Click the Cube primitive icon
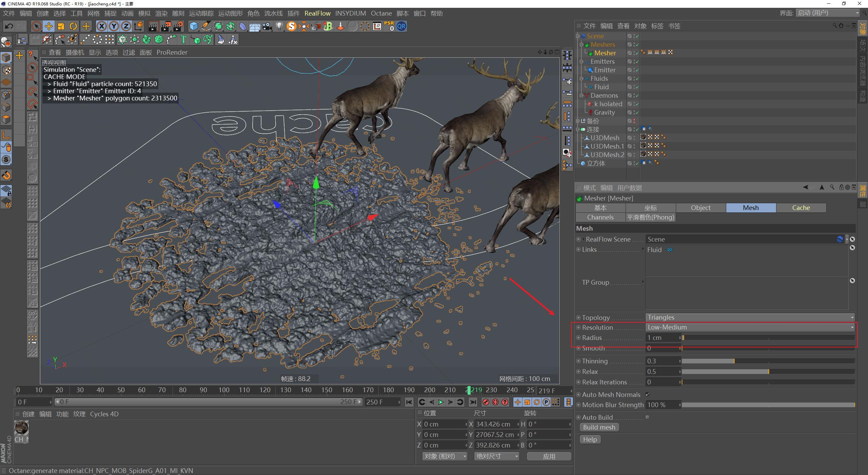Screen dimensions: 868x475 pyautogui.click(x=194, y=26)
